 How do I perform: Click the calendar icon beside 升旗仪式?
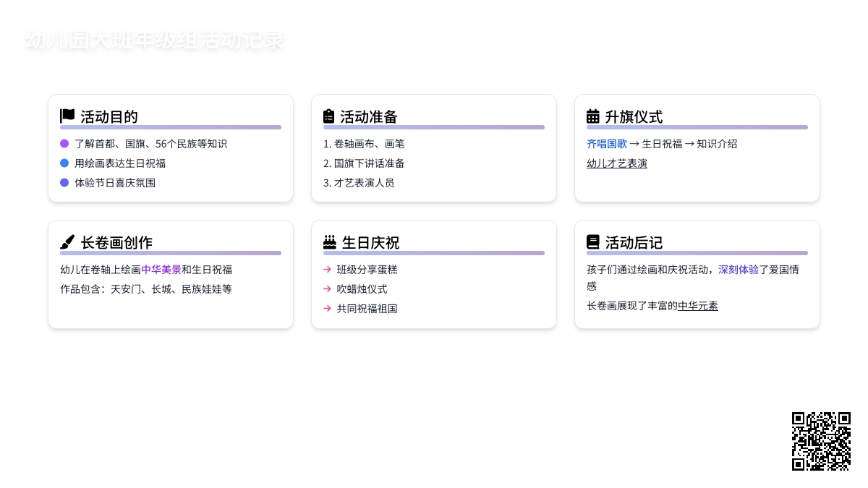593,116
